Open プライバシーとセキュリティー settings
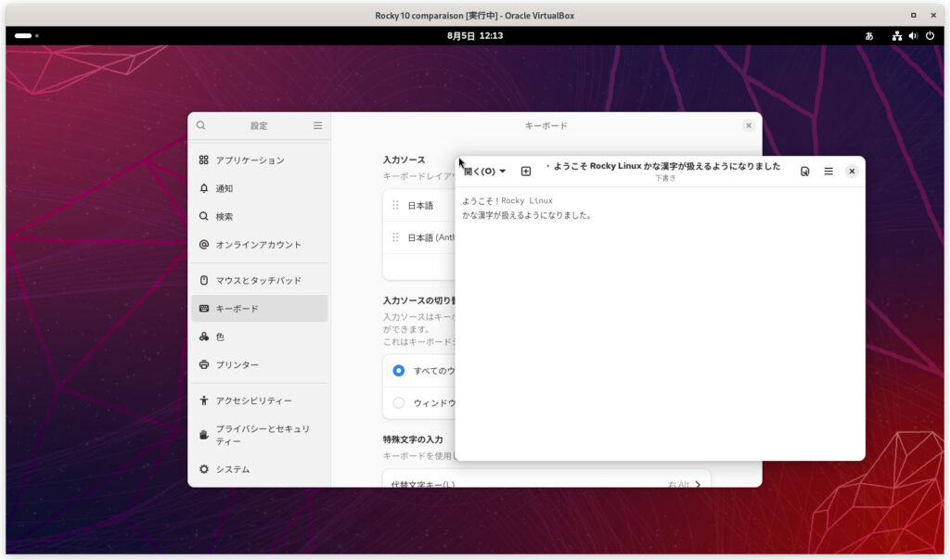This screenshot has width=950, height=560. (260, 435)
